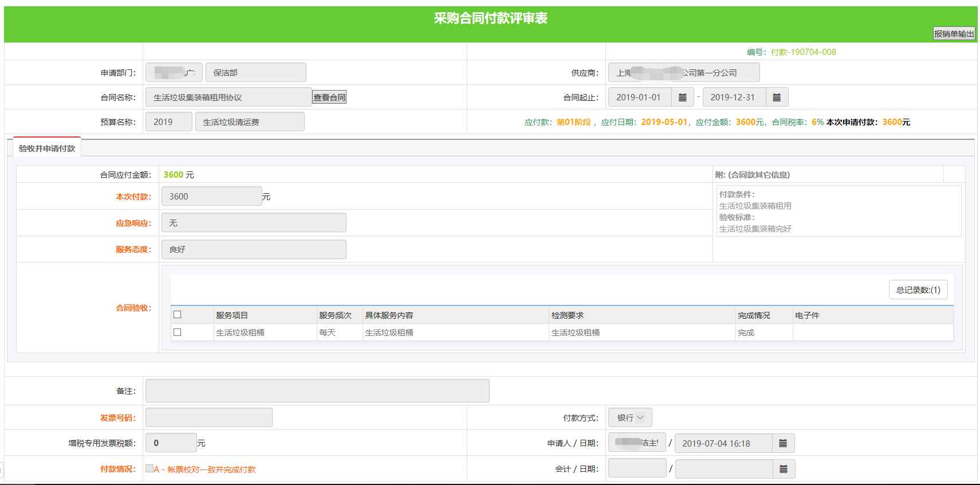
Task: Tick the header select-all checkbox in acceptance table
Action: tap(178, 315)
